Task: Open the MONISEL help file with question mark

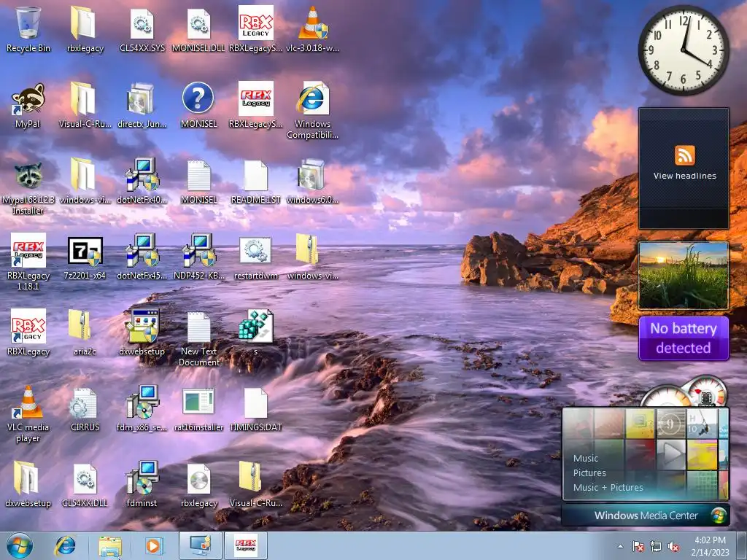Action: pos(198,105)
